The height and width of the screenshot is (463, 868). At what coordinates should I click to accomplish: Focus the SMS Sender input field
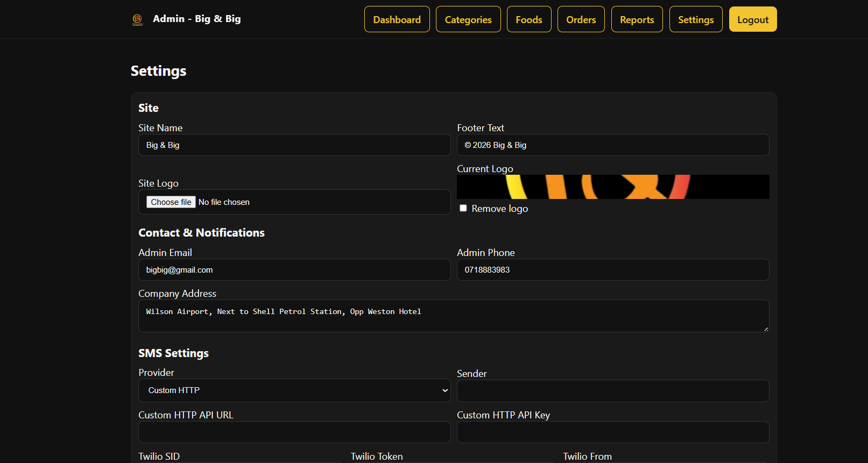click(x=613, y=391)
